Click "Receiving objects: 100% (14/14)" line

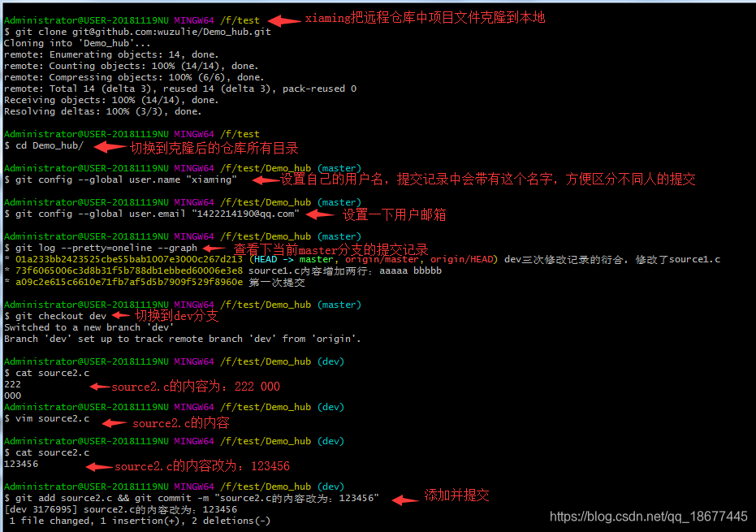(111, 100)
